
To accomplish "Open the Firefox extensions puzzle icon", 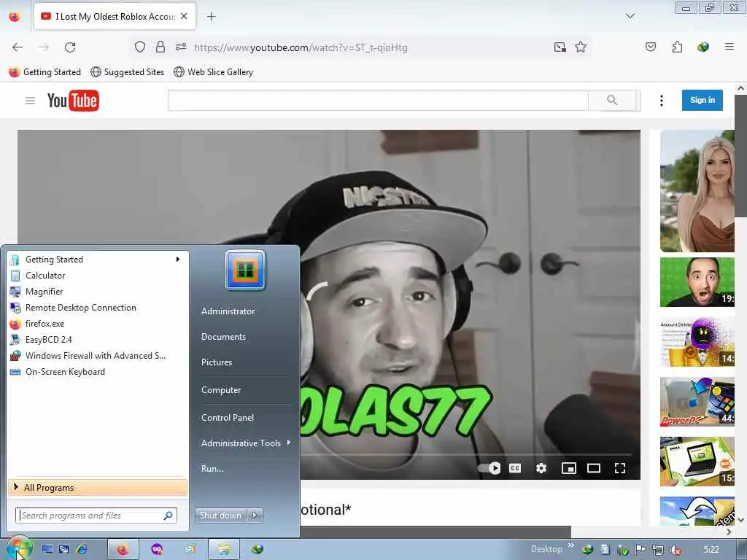I will click(x=677, y=47).
